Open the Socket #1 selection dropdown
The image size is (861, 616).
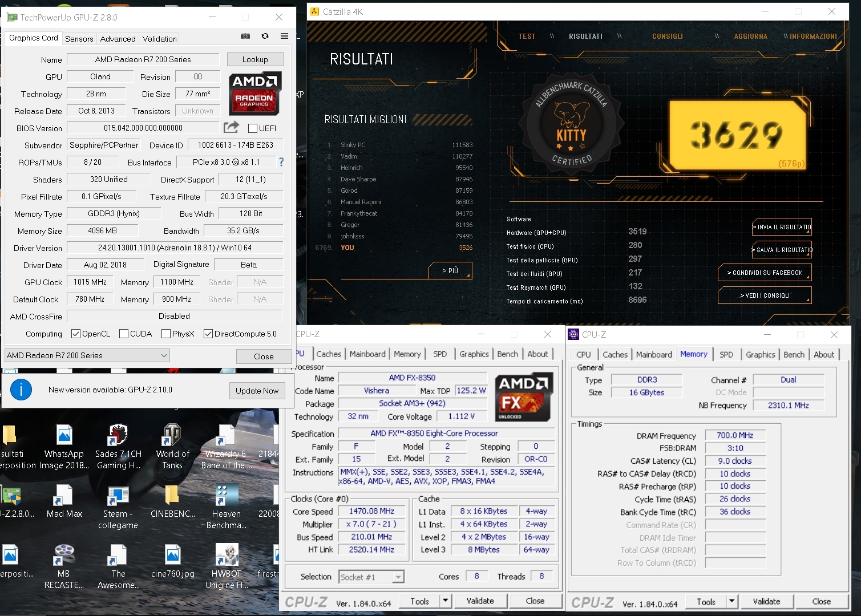371,577
